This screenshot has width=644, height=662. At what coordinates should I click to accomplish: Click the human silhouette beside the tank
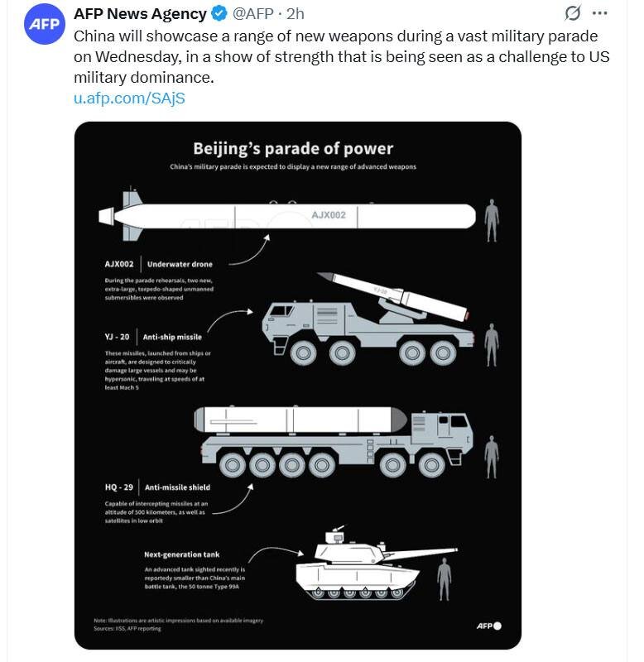pyautogui.click(x=445, y=578)
